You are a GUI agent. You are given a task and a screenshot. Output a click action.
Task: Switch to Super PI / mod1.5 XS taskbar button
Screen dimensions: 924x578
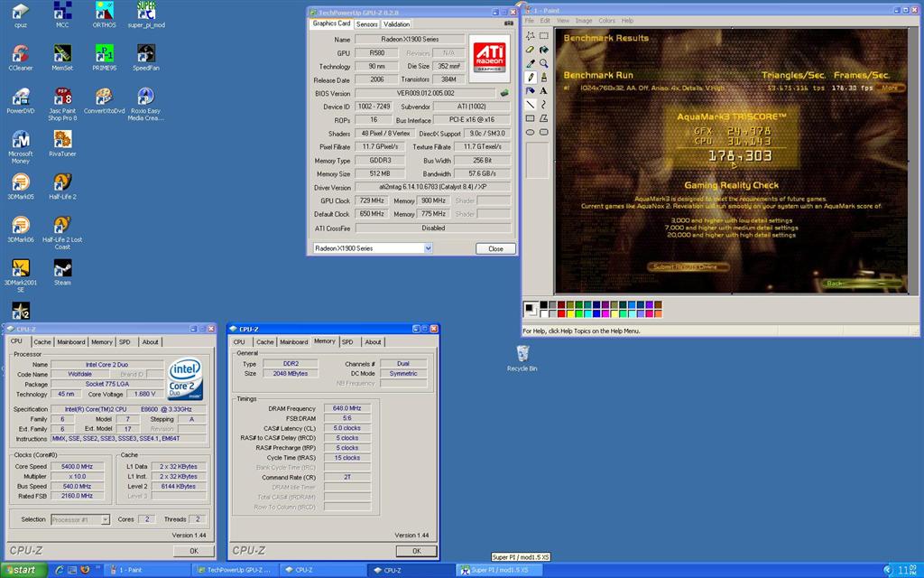click(500, 571)
